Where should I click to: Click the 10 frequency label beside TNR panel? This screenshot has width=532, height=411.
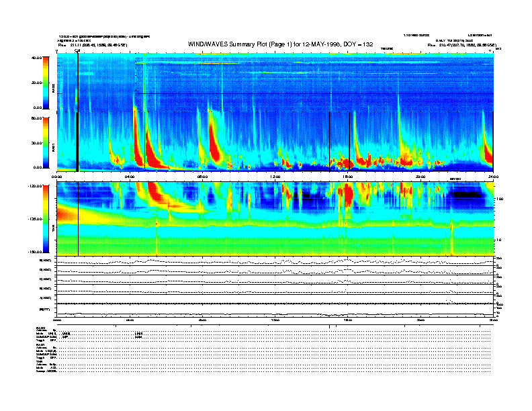click(x=498, y=240)
